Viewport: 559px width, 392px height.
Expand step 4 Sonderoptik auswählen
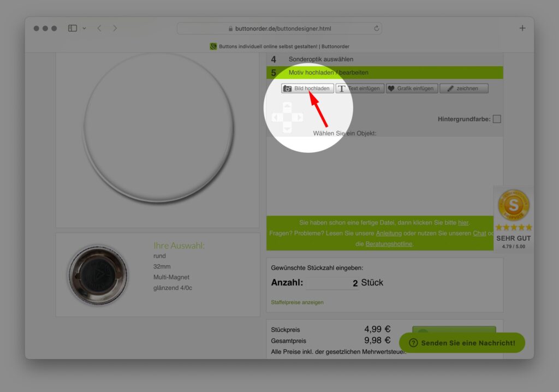pyautogui.click(x=320, y=59)
